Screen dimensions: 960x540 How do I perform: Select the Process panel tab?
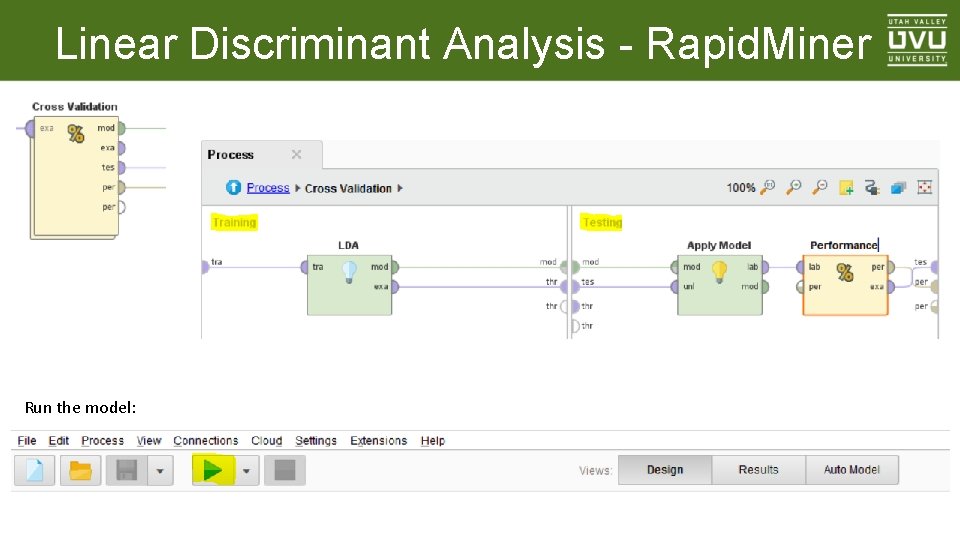(261, 154)
